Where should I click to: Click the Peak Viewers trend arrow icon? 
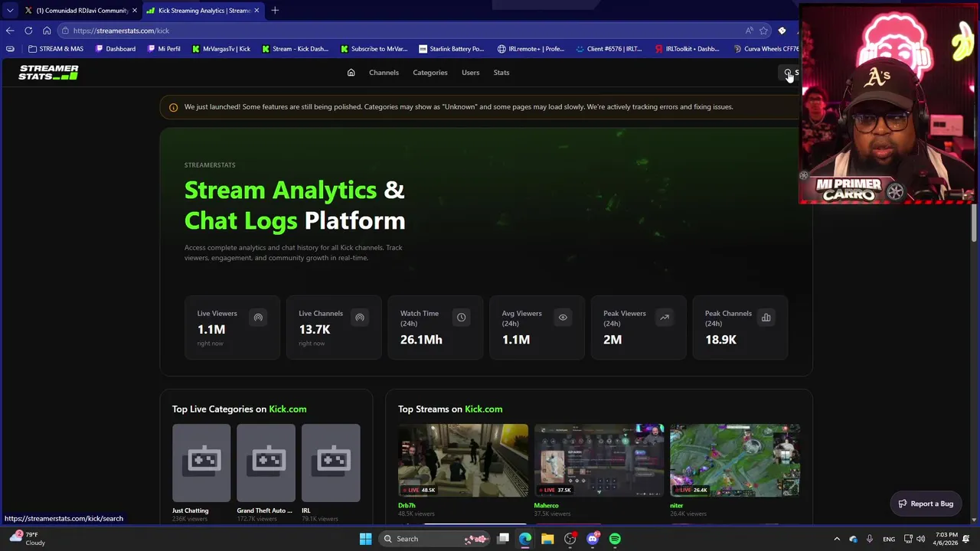click(665, 318)
